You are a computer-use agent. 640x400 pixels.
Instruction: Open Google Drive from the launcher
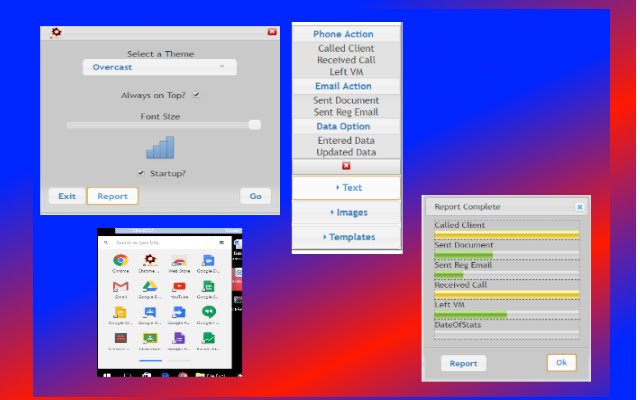pyautogui.click(x=150, y=287)
